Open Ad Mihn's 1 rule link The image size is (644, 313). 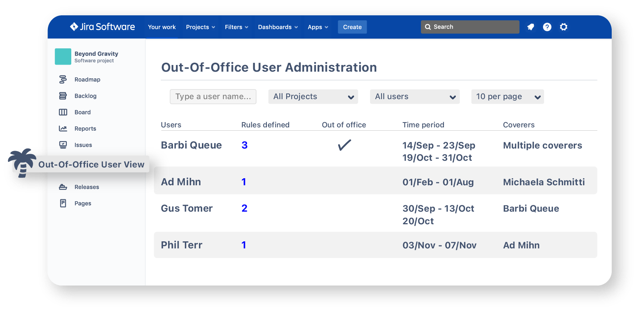[x=244, y=182]
